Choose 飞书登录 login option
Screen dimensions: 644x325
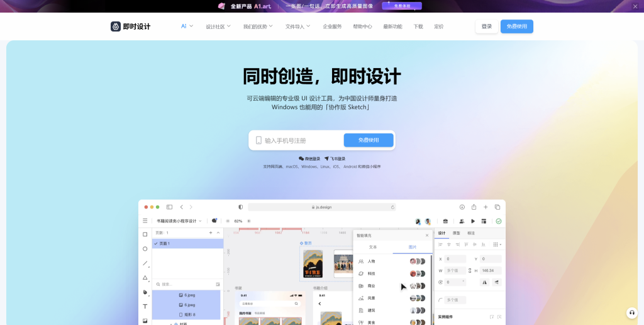click(x=335, y=158)
